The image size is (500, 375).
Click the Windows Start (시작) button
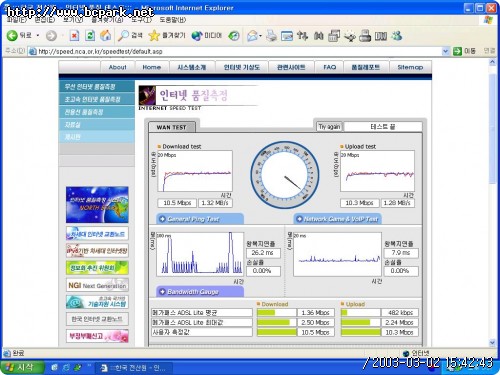(x=22, y=368)
